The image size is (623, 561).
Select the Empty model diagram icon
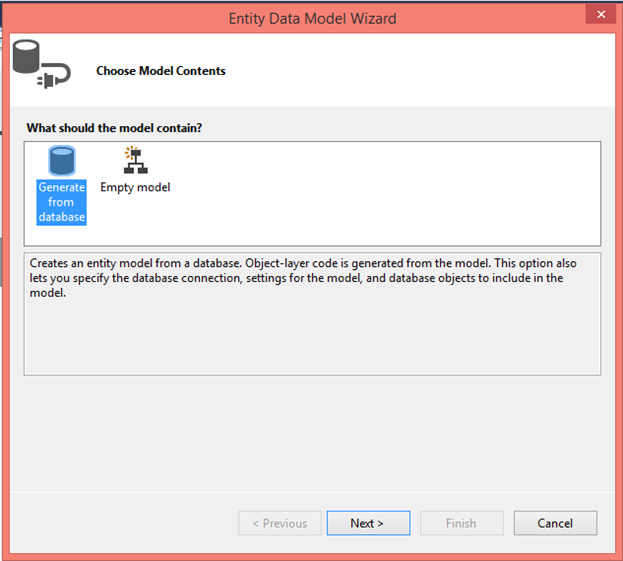click(135, 160)
